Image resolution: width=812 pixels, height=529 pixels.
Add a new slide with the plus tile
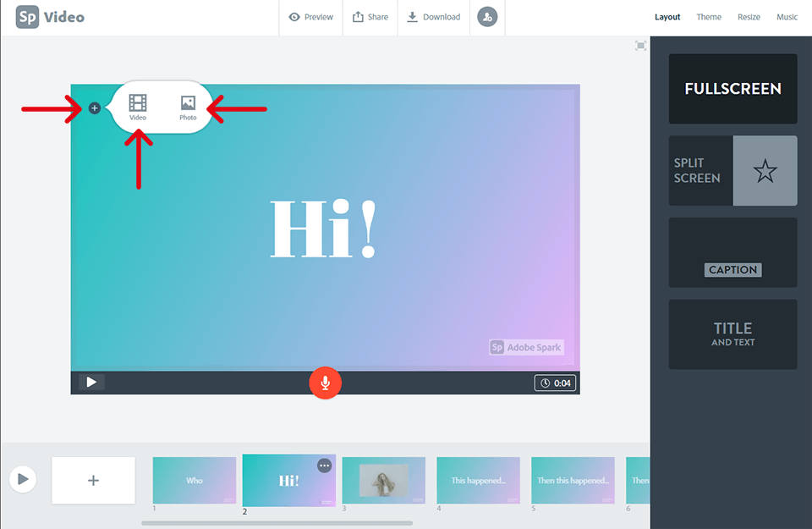93,480
